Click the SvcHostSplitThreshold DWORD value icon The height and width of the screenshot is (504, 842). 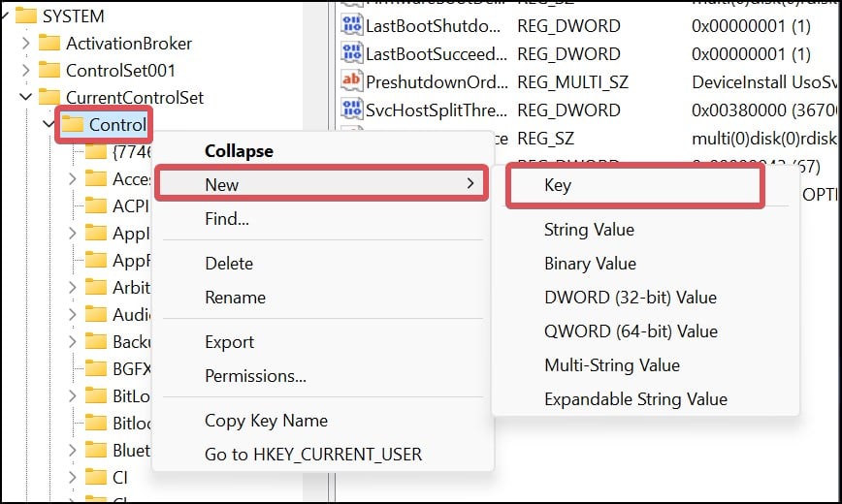coord(351,110)
